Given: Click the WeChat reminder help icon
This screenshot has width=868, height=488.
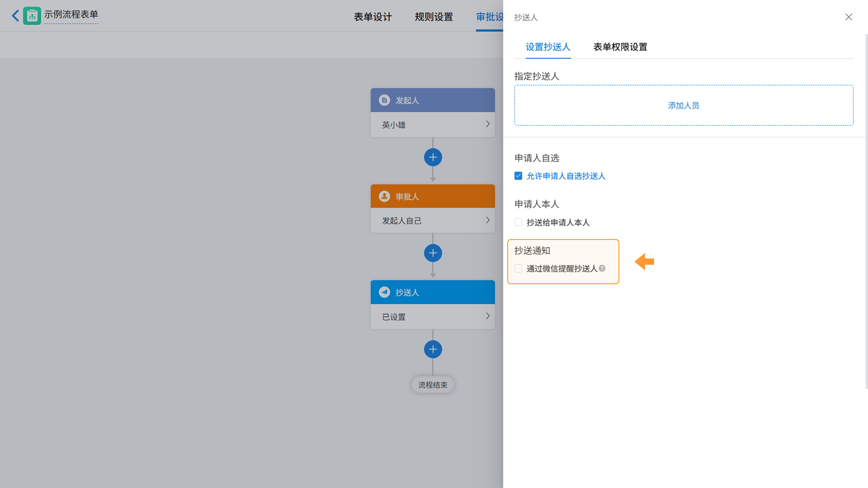Looking at the screenshot, I should [x=602, y=268].
